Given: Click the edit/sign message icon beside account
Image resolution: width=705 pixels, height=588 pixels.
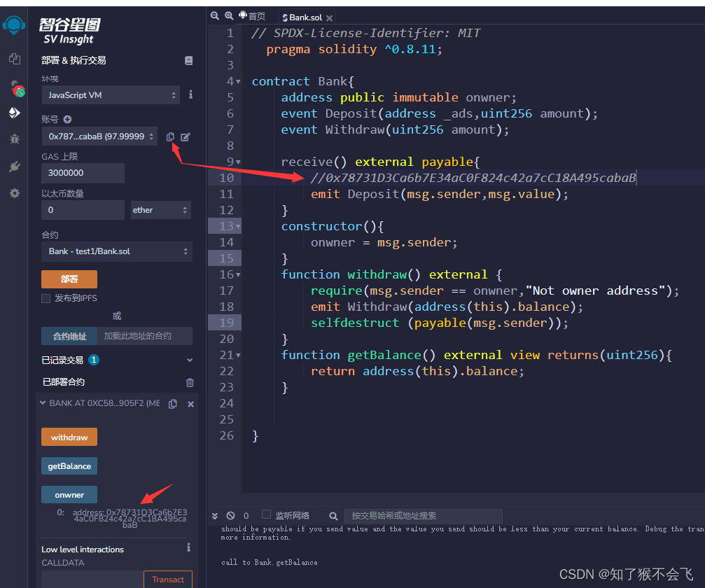Looking at the screenshot, I should tap(186, 136).
